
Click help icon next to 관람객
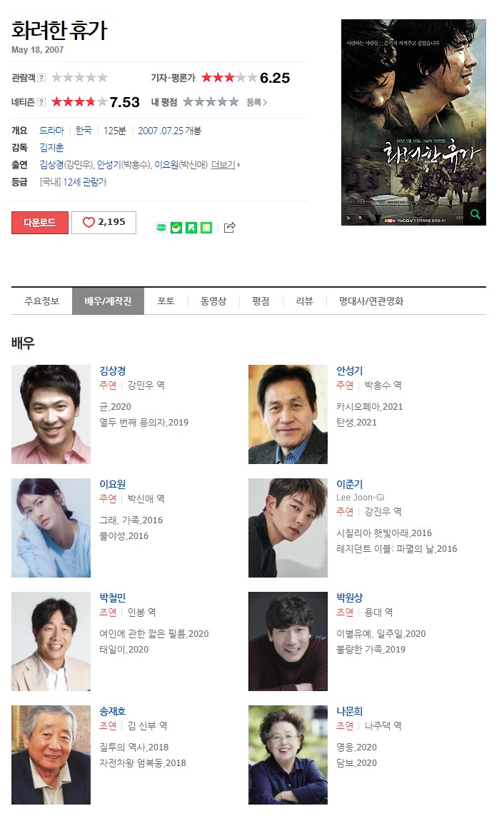(41, 78)
